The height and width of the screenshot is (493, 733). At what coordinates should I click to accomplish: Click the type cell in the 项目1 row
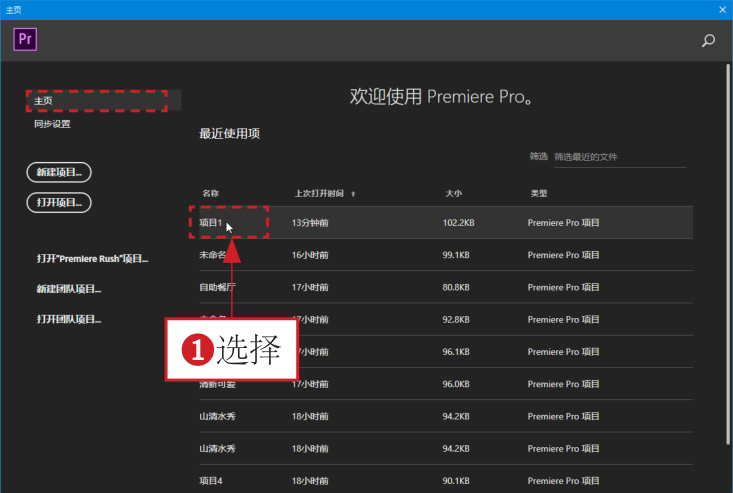tap(563, 223)
